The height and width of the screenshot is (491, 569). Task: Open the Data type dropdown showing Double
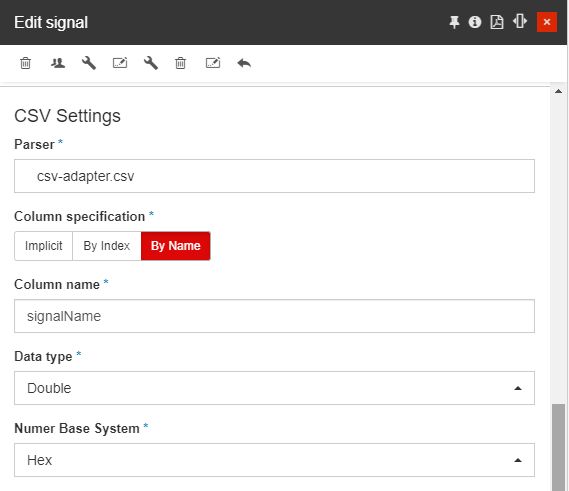(274, 388)
